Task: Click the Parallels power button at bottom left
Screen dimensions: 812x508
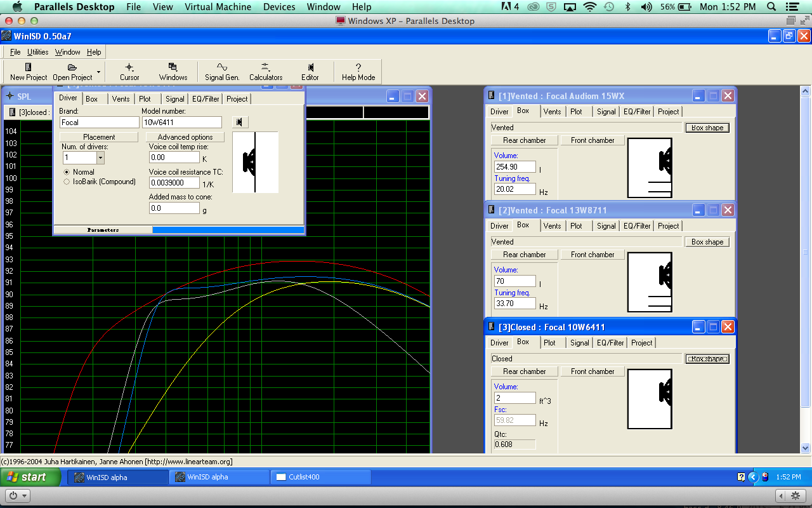Action: pyautogui.click(x=16, y=495)
